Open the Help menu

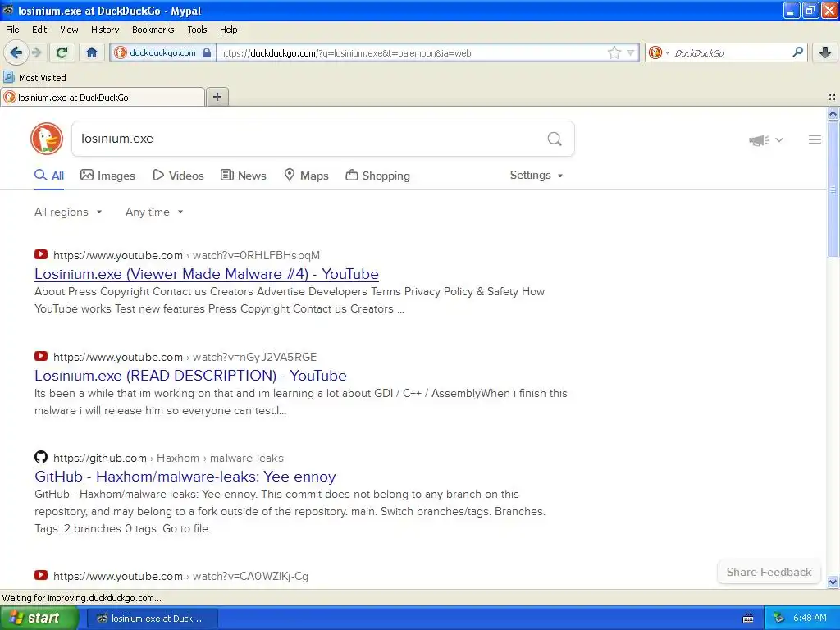coord(228,30)
